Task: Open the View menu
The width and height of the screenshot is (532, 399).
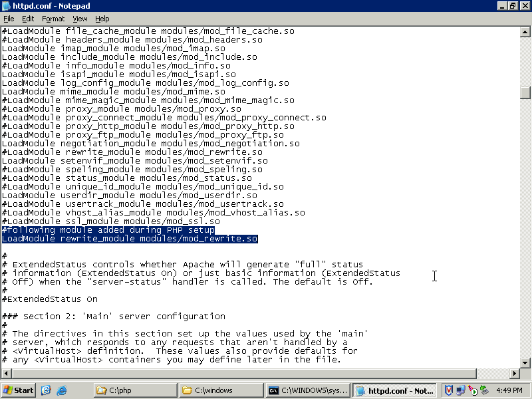Action: (80, 19)
